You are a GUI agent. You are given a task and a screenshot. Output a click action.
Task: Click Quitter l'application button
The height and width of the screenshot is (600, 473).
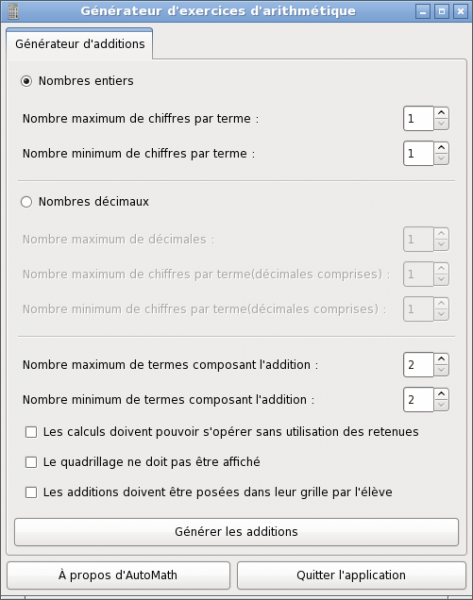coord(351,575)
